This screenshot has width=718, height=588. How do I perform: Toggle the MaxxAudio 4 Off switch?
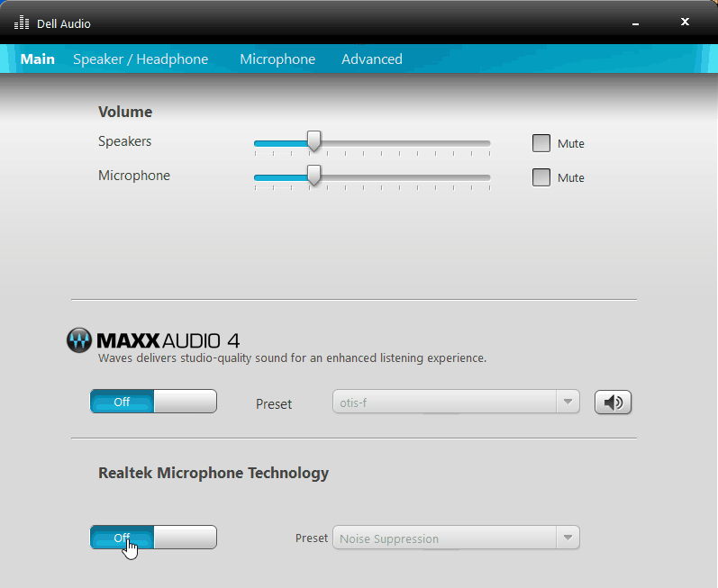coord(153,402)
